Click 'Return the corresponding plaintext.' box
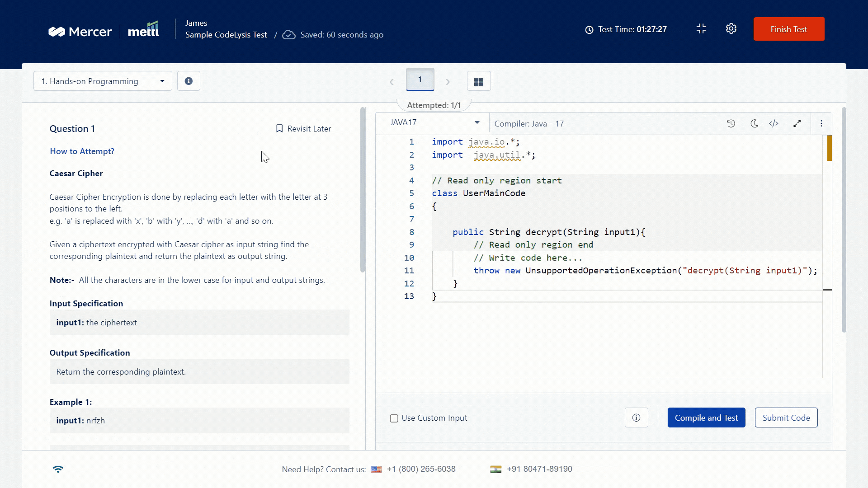The height and width of the screenshot is (488, 868). coord(199,372)
